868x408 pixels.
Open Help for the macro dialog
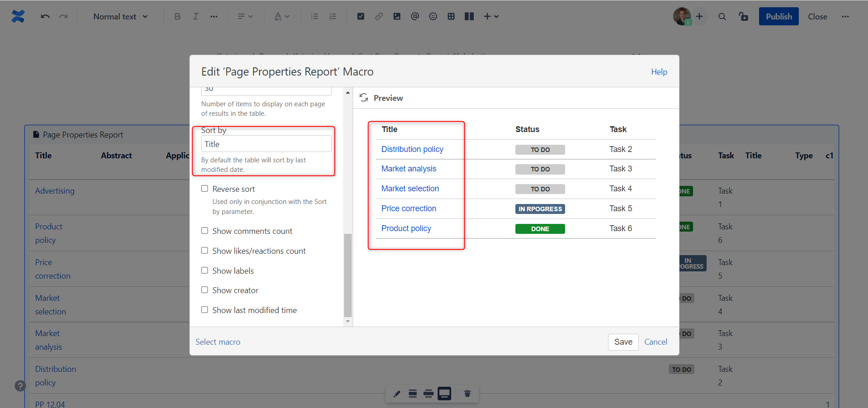click(x=659, y=71)
